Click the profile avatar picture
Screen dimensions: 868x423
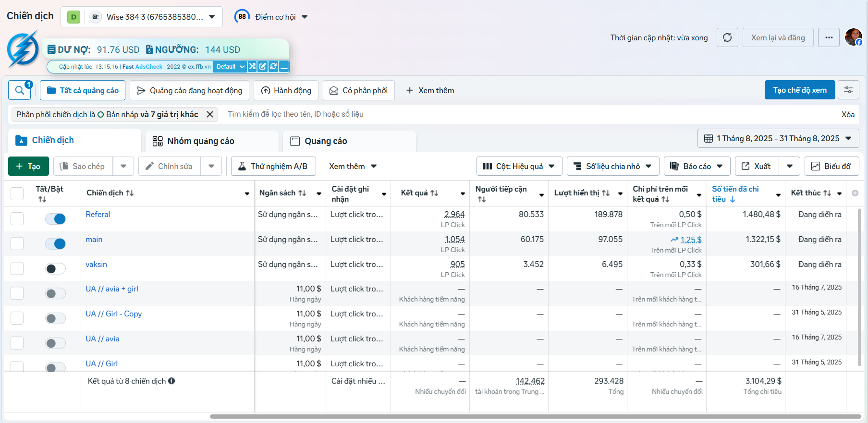coord(854,37)
